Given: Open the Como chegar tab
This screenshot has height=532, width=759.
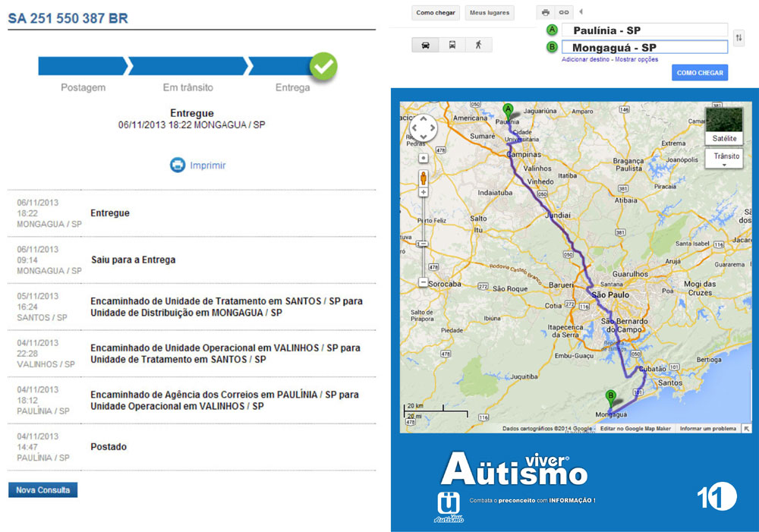Looking at the screenshot, I should tap(436, 13).
